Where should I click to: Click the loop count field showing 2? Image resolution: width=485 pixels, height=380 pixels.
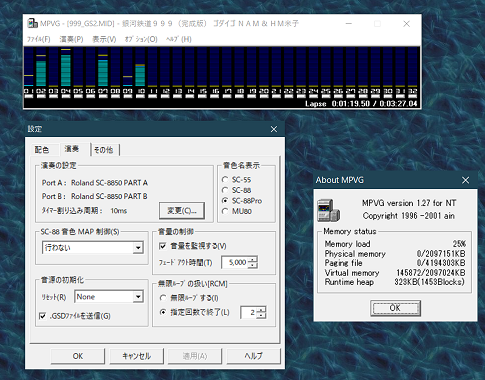point(249,312)
